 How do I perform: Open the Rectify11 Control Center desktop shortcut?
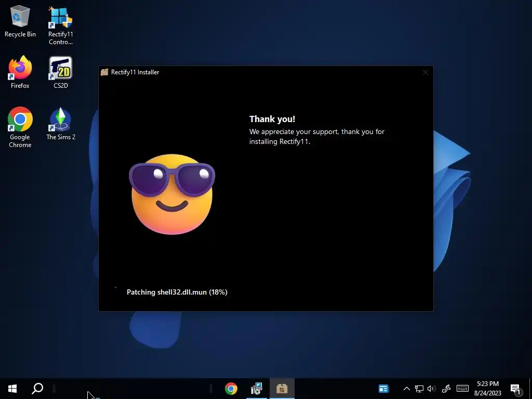61,25
